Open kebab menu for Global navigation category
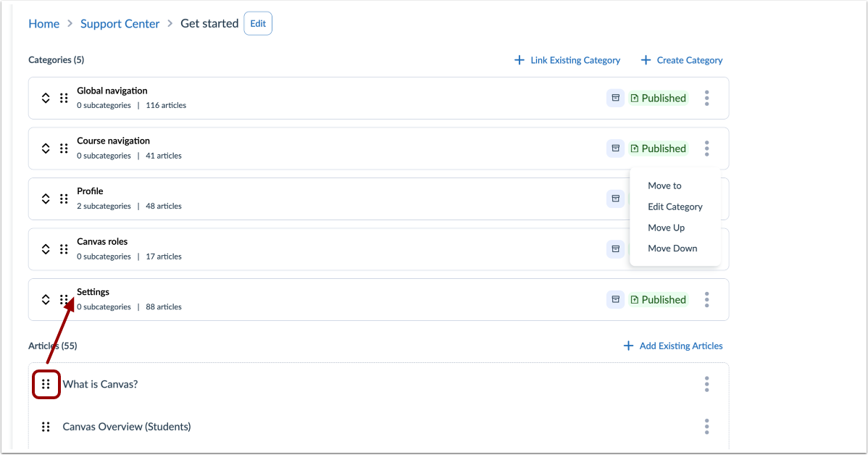Viewport: 868px width, 455px height. click(706, 98)
